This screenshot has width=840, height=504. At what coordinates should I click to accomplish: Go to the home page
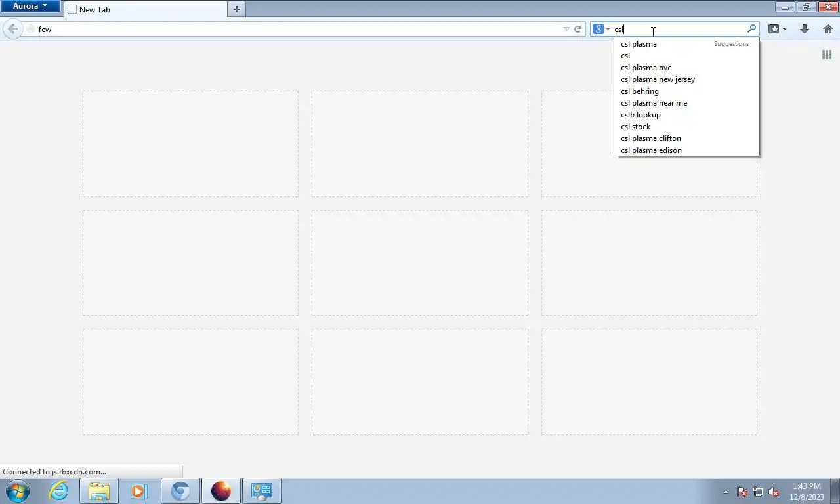pos(828,29)
